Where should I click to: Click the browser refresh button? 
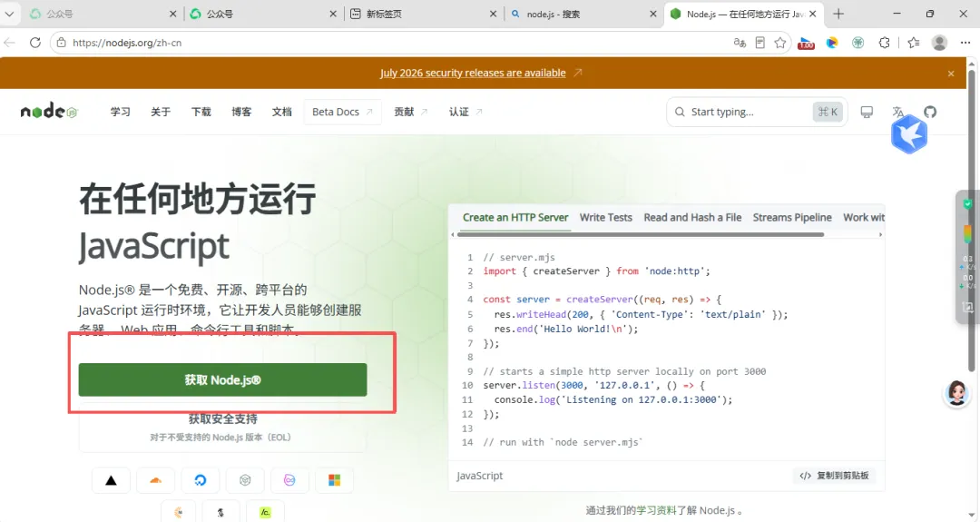(35, 43)
